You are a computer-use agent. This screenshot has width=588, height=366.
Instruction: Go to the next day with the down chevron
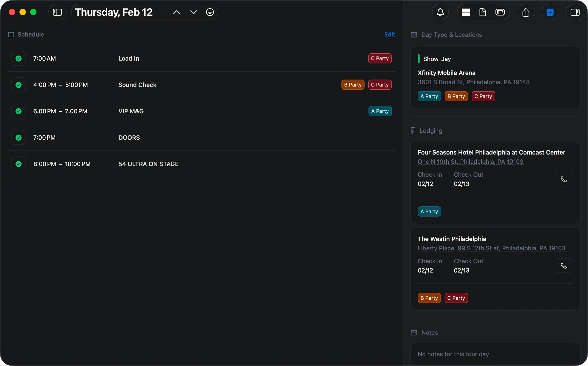193,12
